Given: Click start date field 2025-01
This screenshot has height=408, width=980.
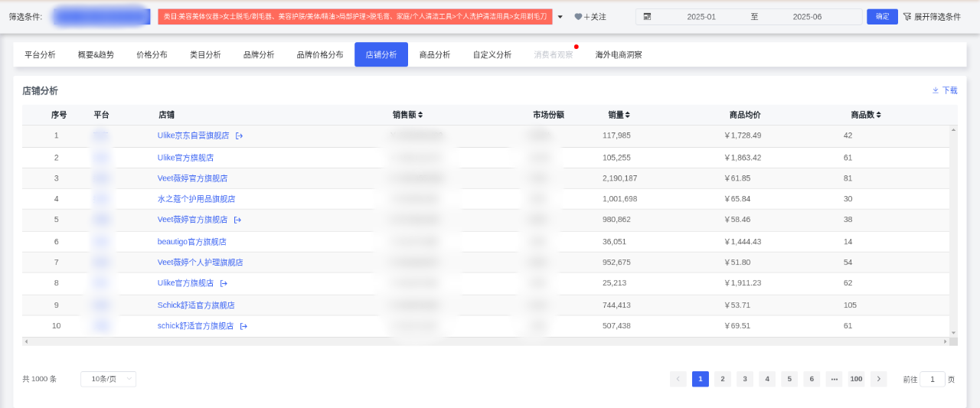Looking at the screenshot, I should pyautogui.click(x=701, y=17).
